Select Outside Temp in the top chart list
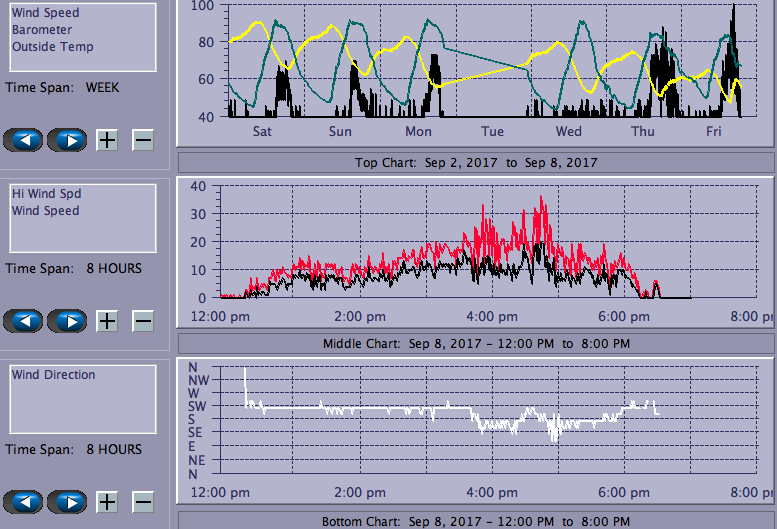Viewport: 777px width, 529px height. point(52,47)
